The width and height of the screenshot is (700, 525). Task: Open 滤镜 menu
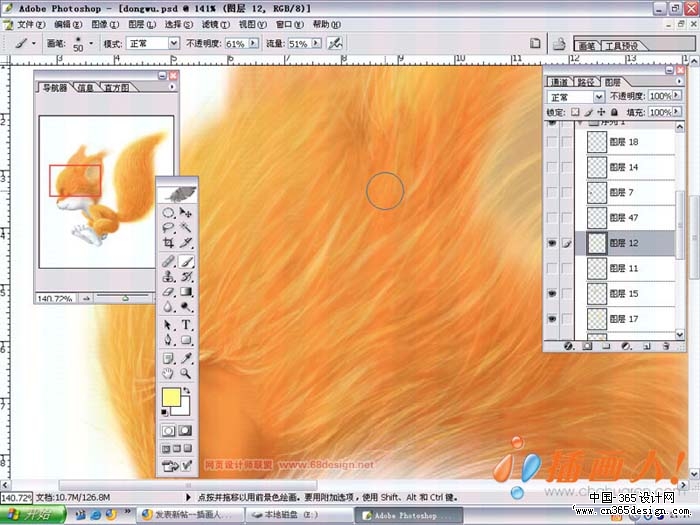point(216,25)
